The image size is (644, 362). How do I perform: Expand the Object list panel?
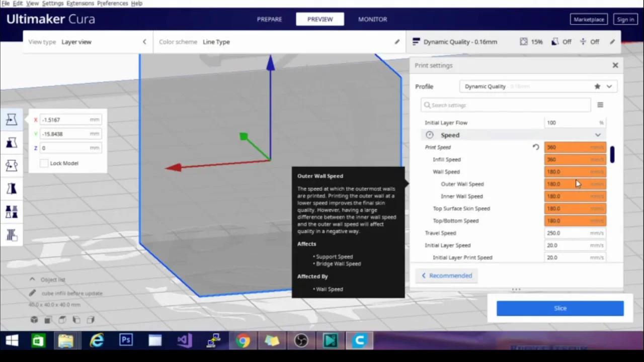[32, 280]
